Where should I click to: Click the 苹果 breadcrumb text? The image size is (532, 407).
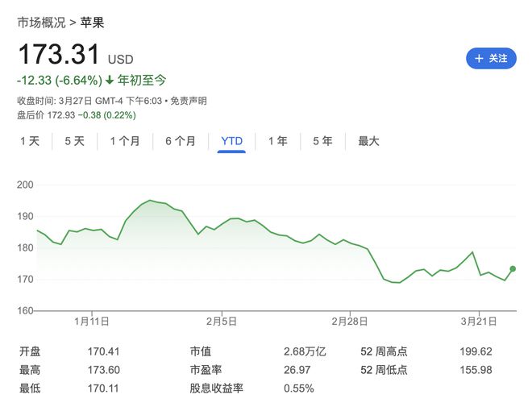click(x=92, y=23)
